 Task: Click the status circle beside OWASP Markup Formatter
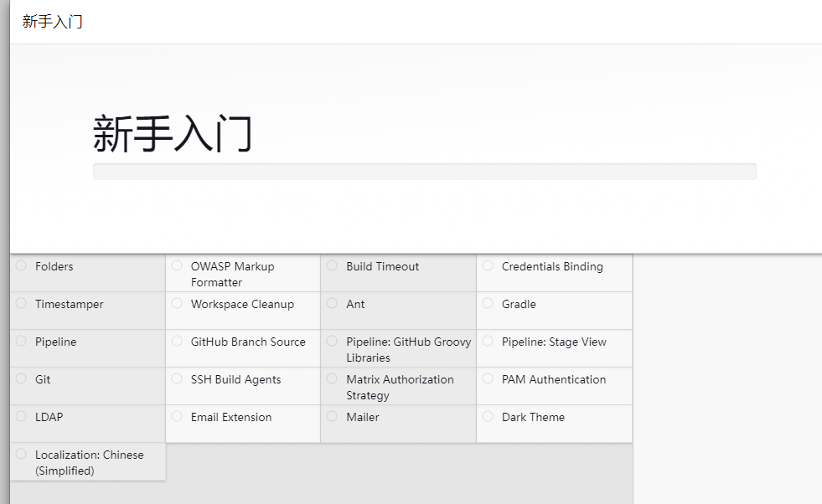[177, 265]
